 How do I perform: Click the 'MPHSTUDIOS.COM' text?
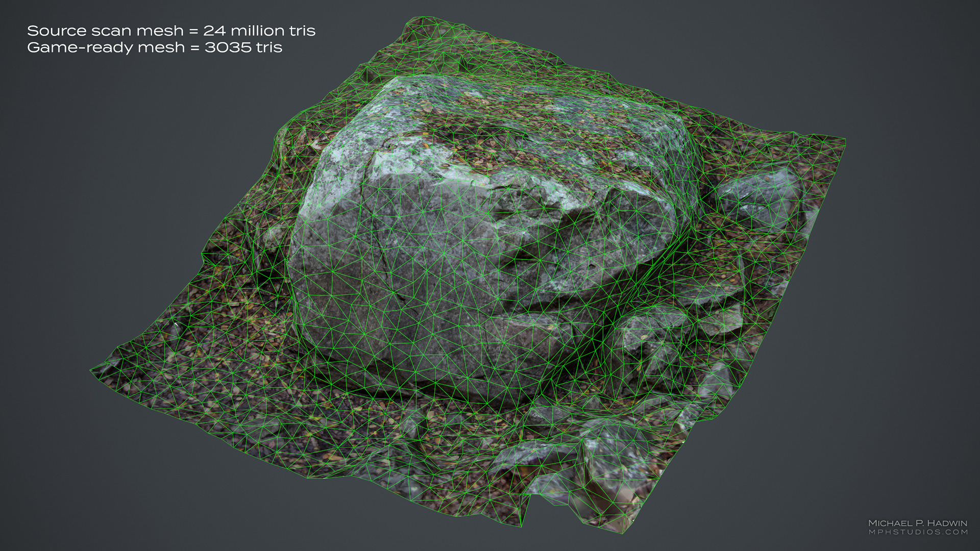[918, 532]
